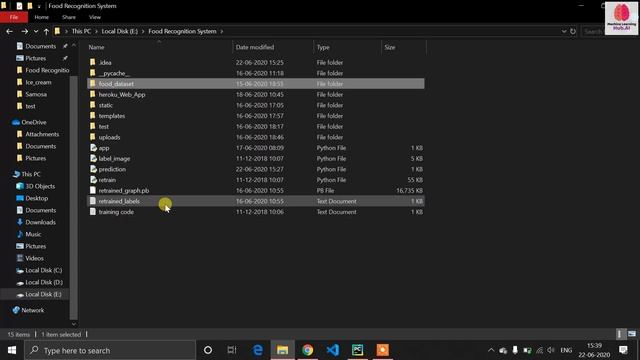640x360 pixels.
Task: Select the heroku_Web_App folder
Action: [256, 94]
